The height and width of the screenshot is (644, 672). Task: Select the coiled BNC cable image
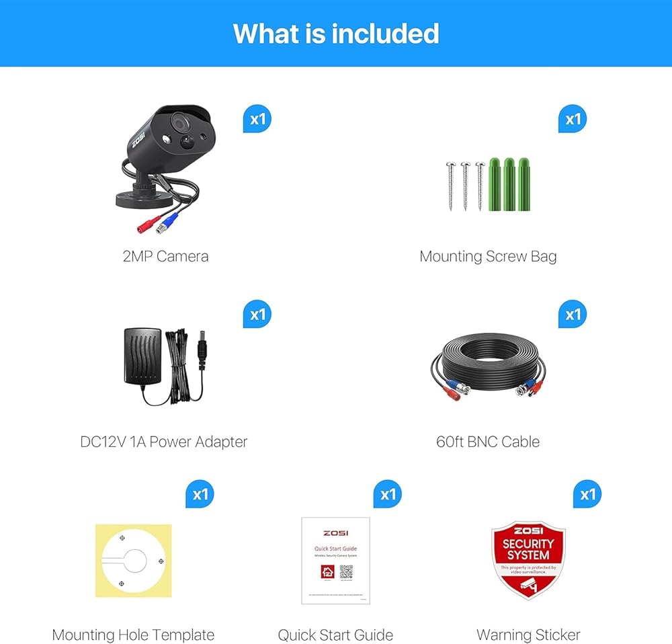tap(488, 367)
